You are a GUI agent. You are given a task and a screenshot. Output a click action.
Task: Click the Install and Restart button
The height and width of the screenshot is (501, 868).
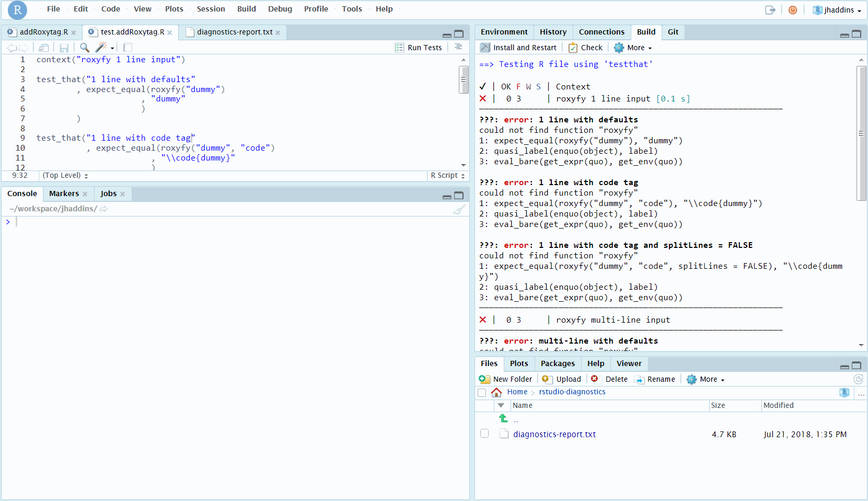(518, 48)
